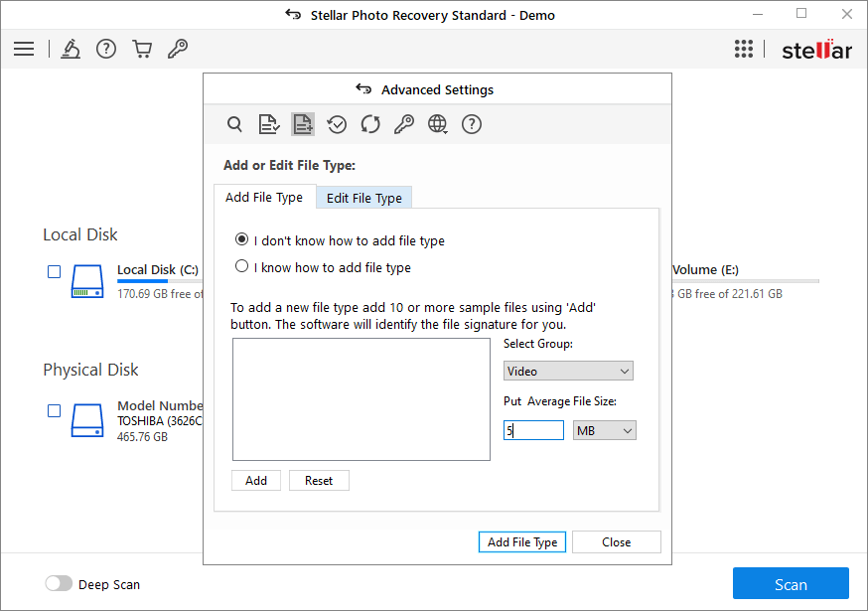Click inside the empty sample files list box
Viewport: 868px width, 611px height.
tap(362, 399)
